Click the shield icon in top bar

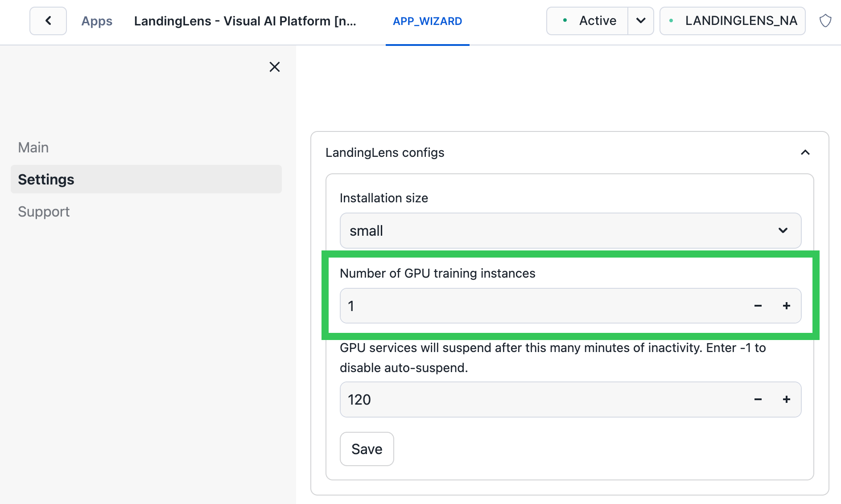coord(825,21)
